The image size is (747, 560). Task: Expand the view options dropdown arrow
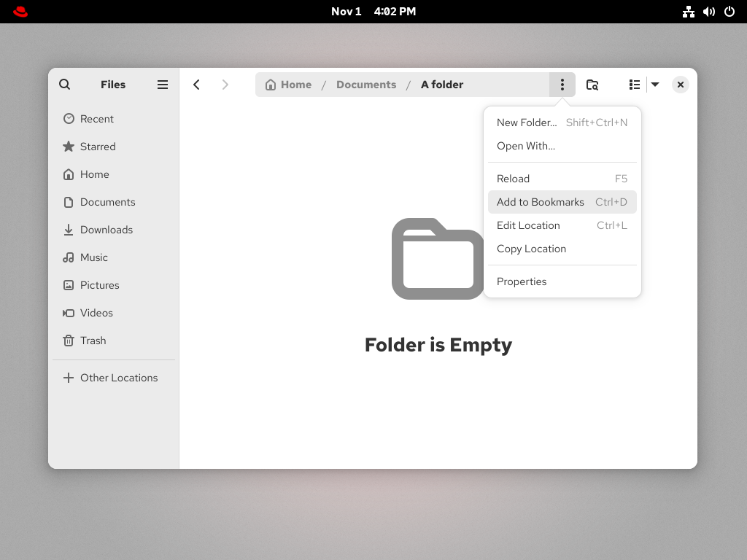(x=655, y=85)
